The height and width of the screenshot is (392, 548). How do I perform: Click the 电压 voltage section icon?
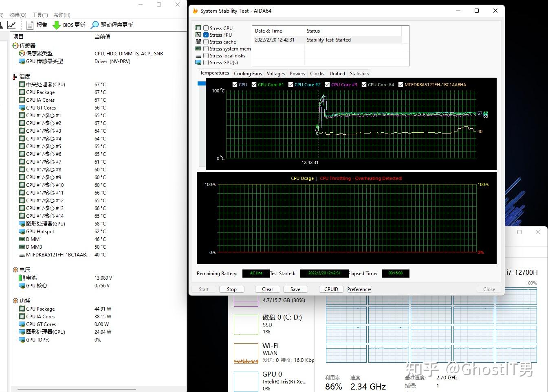tap(15, 270)
